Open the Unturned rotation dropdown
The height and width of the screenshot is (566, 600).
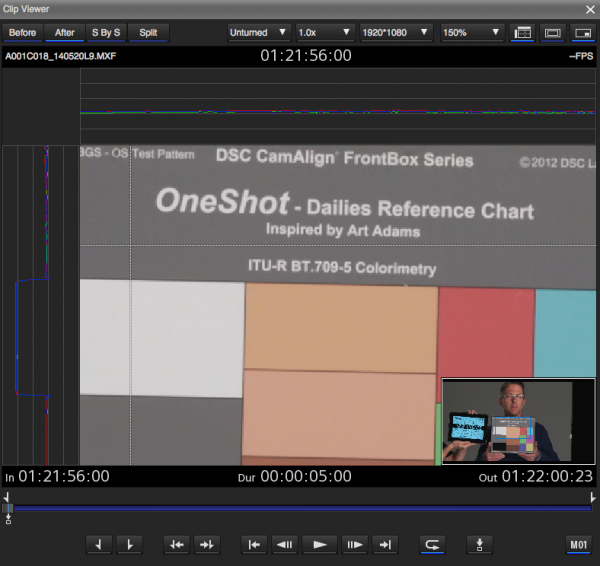click(x=257, y=33)
